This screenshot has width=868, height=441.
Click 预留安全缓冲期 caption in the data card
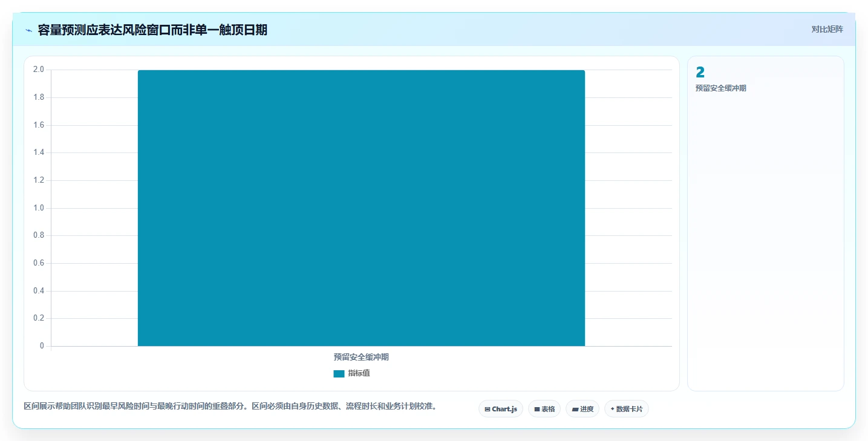click(x=721, y=88)
